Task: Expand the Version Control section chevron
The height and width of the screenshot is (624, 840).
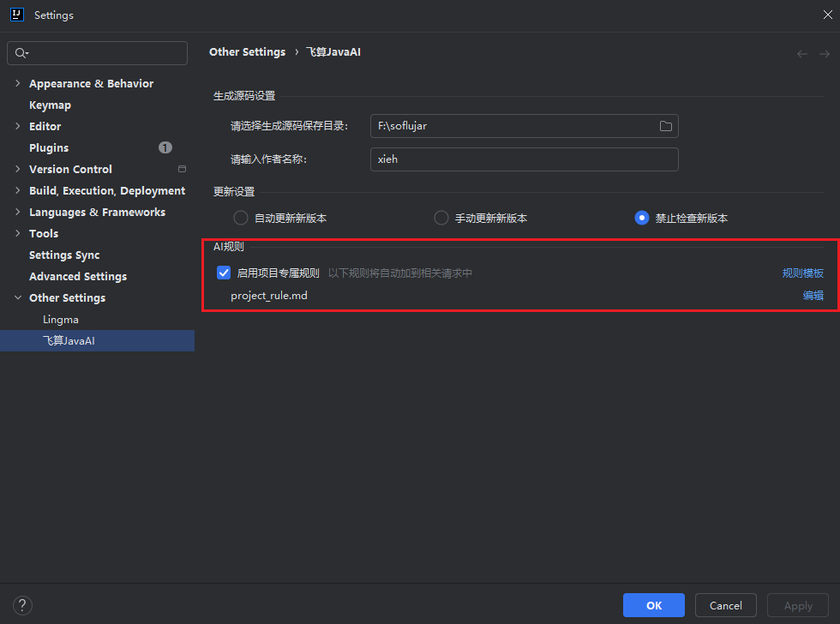Action: pyautogui.click(x=18, y=169)
